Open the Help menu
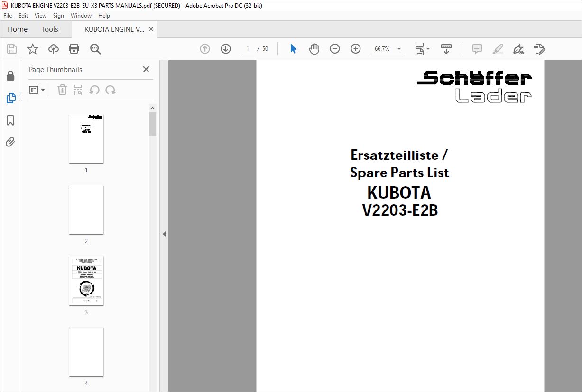The image size is (582, 392). coord(104,16)
